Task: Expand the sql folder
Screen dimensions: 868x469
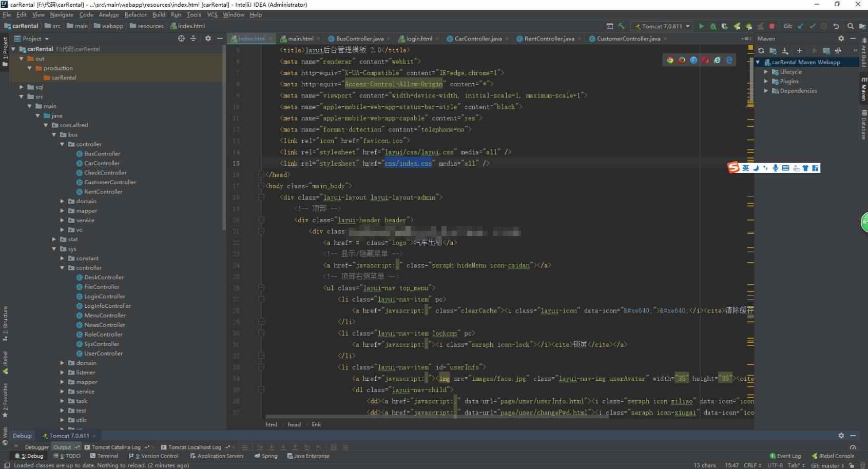Action: coord(22,87)
